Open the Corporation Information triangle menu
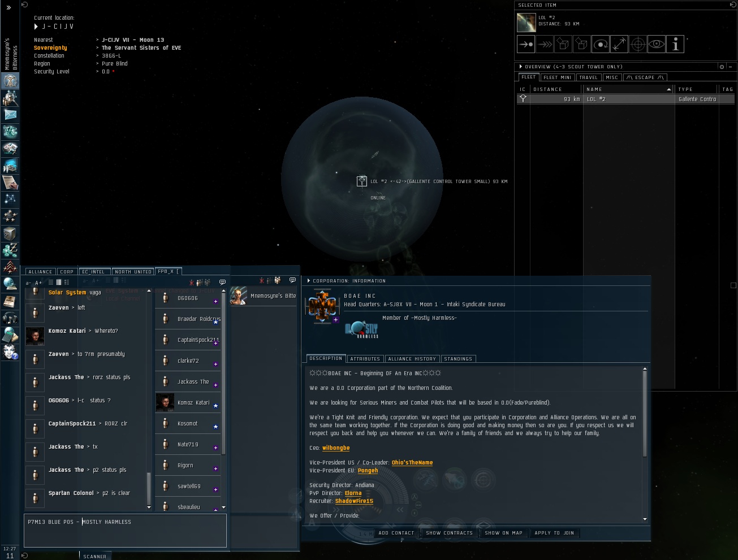 tap(308, 281)
